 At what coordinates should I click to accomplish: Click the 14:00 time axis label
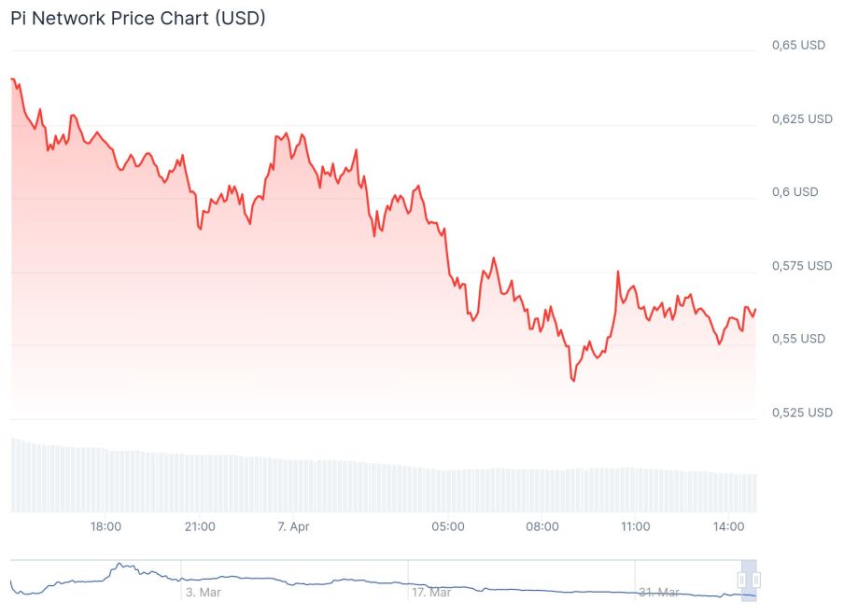point(729,526)
